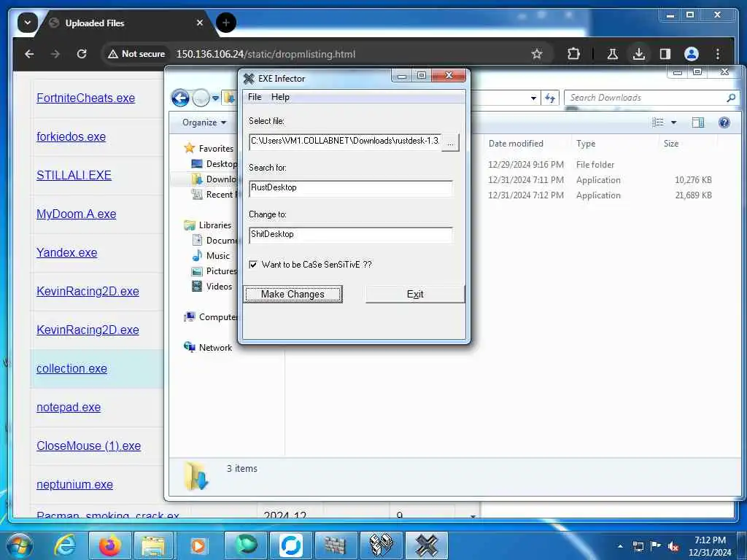The height and width of the screenshot is (560, 747).
Task: Select Favorites in the Explorer tree
Action: click(x=216, y=149)
